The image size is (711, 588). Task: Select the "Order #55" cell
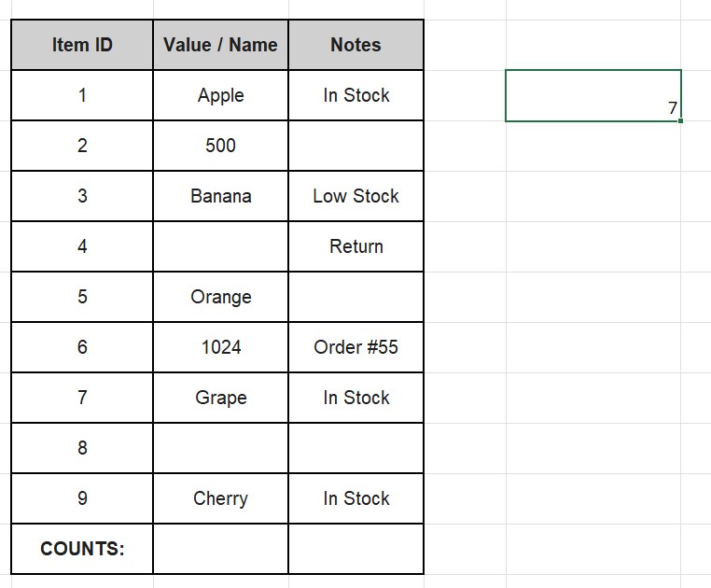[355, 347]
